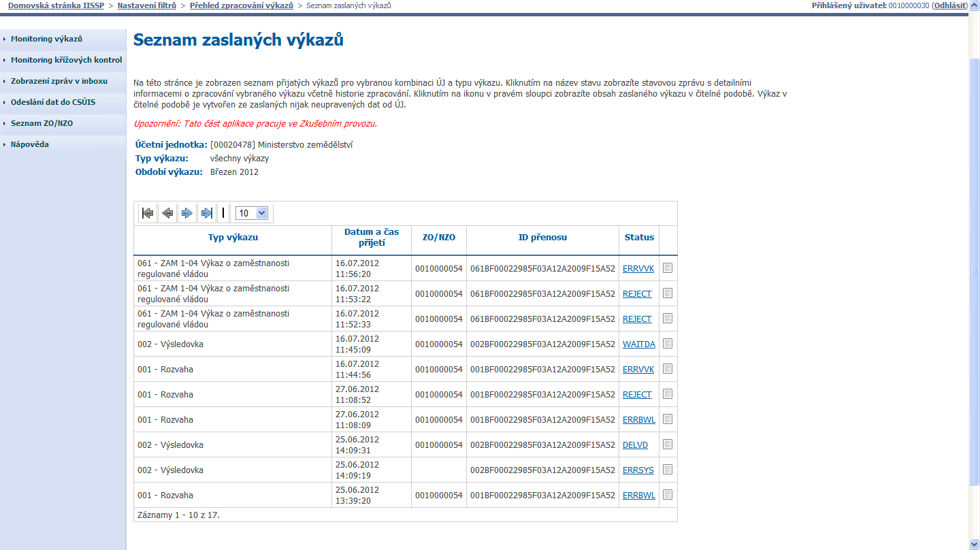
Task: View report document for 11:52:33 ZAM 1-04 row
Action: pos(668,319)
